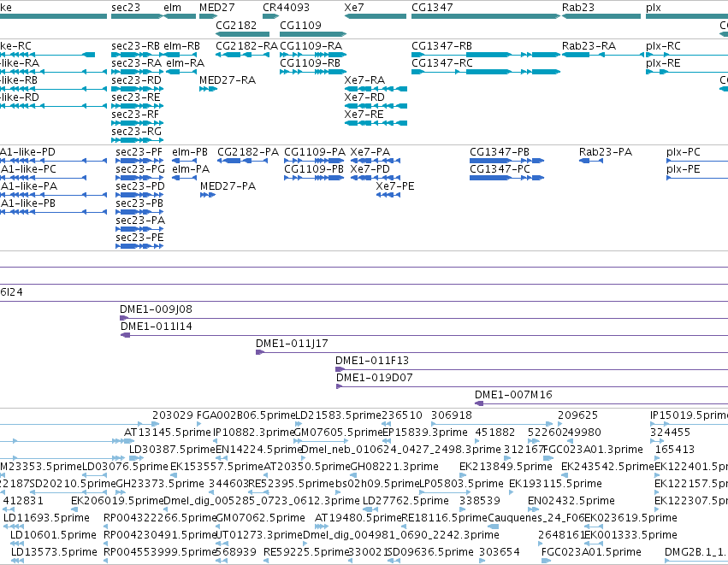
Task: Click protein Xe7-PA
Action: (376, 161)
